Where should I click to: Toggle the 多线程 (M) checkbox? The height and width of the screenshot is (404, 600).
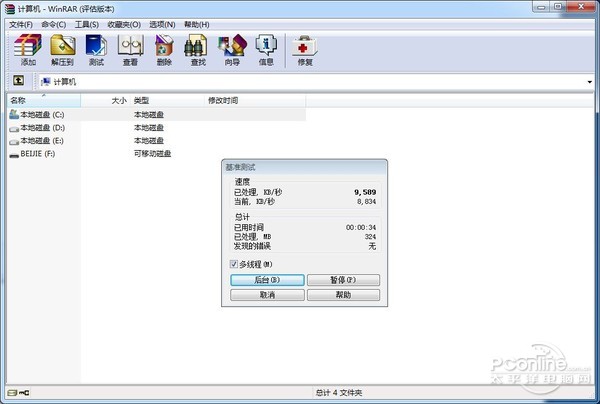click(233, 264)
